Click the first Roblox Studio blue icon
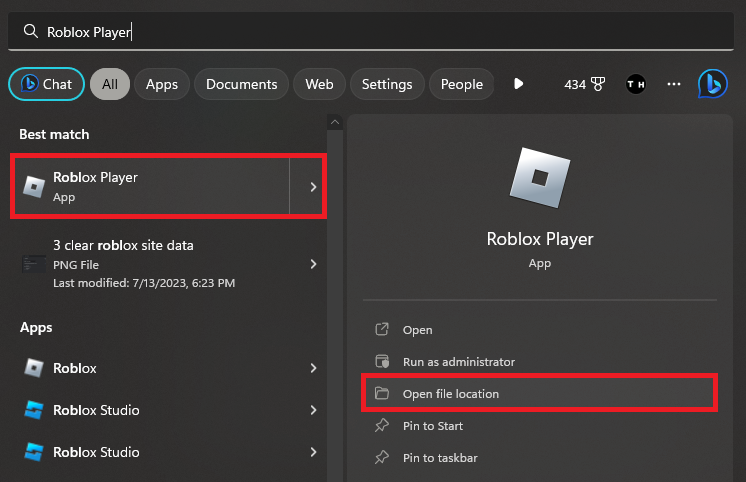746x482 pixels. pyautogui.click(x=34, y=410)
